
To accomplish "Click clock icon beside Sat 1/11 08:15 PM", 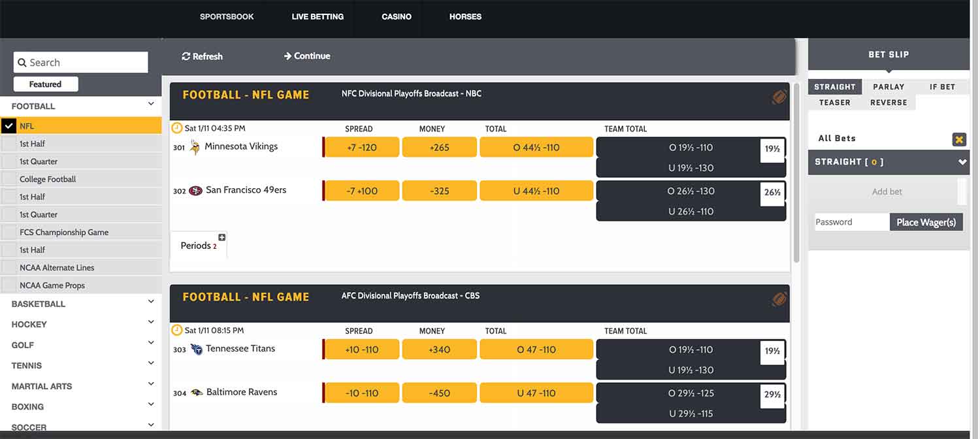I will [176, 330].
